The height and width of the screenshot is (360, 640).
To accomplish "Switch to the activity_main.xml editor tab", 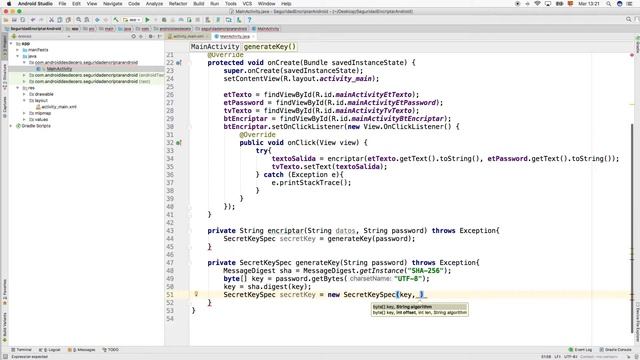I will tap(188, 36).
